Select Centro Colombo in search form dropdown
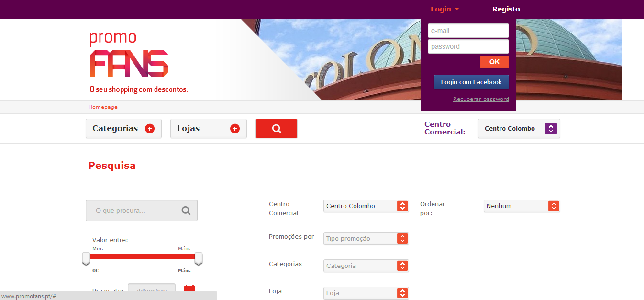 tap(366, 206)
